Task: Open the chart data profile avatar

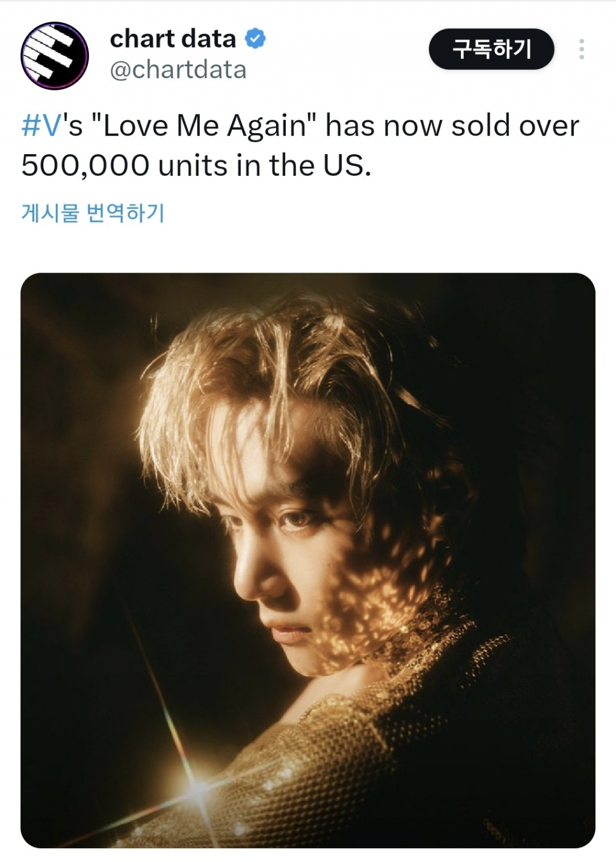Action: [55, 56]
